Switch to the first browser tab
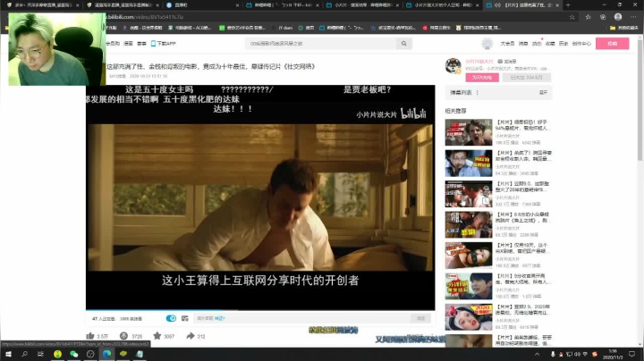This screenshot has height=361, width=644. (42, 5)
